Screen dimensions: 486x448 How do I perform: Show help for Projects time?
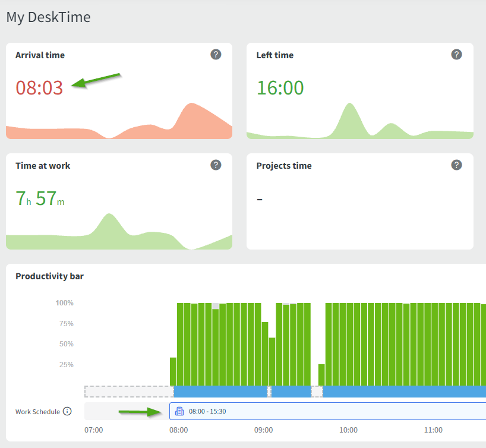[456, 165]
